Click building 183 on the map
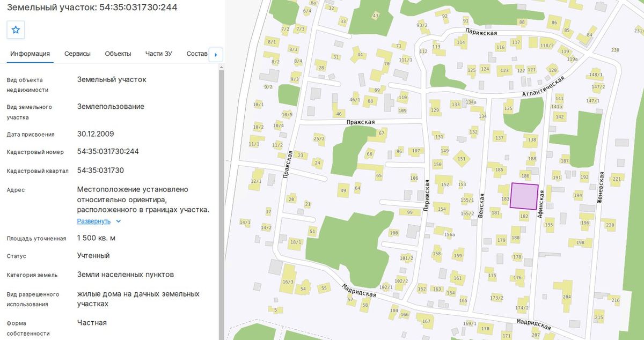 point(504,193)
